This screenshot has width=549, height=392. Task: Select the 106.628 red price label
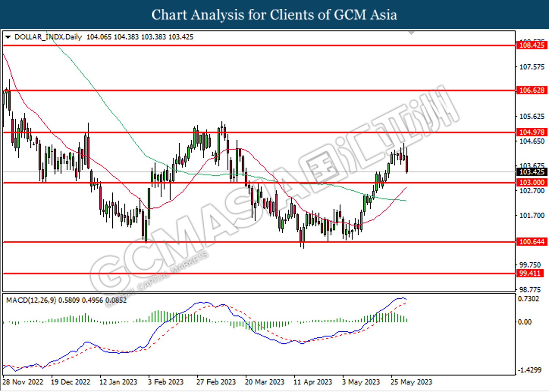tap(532, 90)
